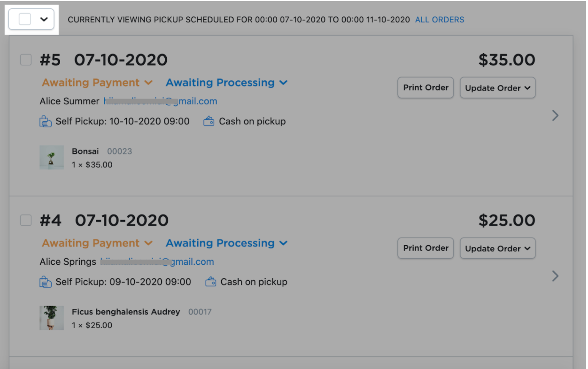Select the checkbox for order #5
This screenshot has width=588, height=369.
pyautogui.click(x=26, y=60)
